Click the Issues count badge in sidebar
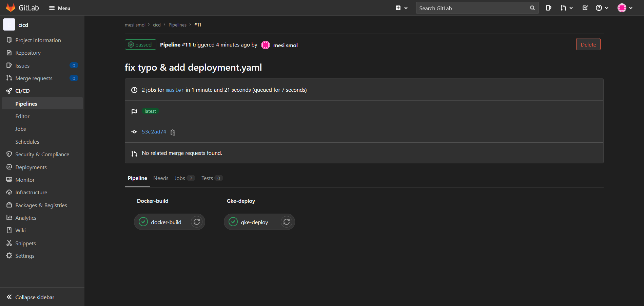This screenshot has height=306, width=644. [x=74, y=66]
